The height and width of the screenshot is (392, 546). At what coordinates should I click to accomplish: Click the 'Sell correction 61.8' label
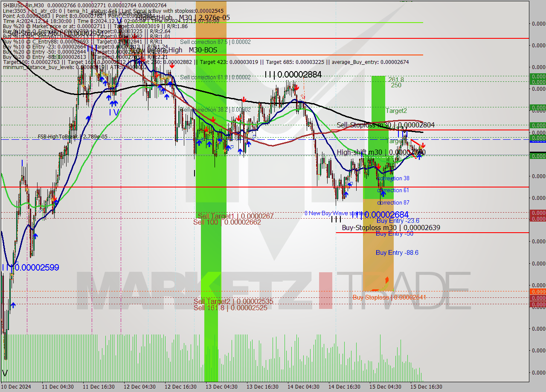pos(215,77)
